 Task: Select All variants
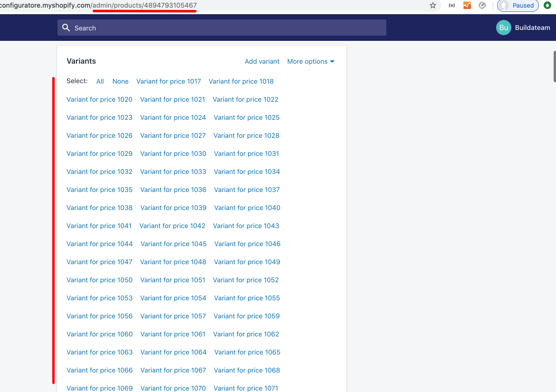pyautogui.click(x=100, y=81)
